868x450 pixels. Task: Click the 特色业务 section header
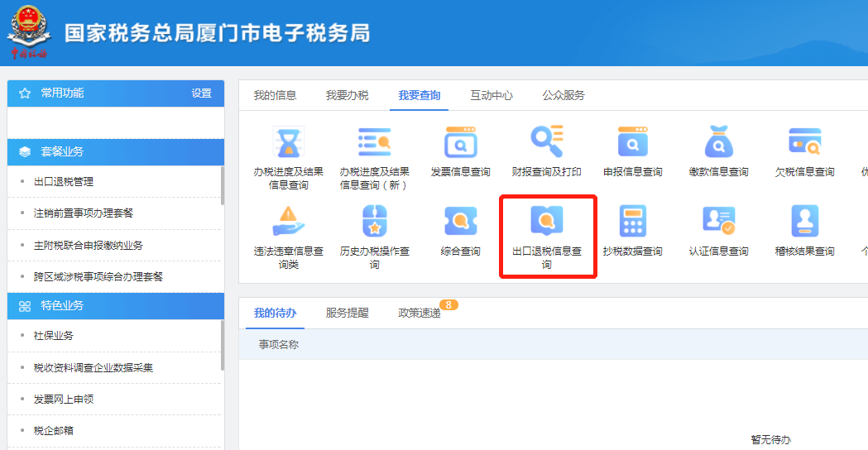pos(116,306)
